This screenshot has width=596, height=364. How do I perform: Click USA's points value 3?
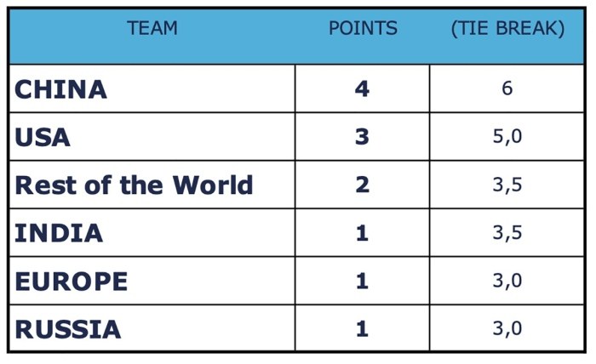[x=363, y=137]
